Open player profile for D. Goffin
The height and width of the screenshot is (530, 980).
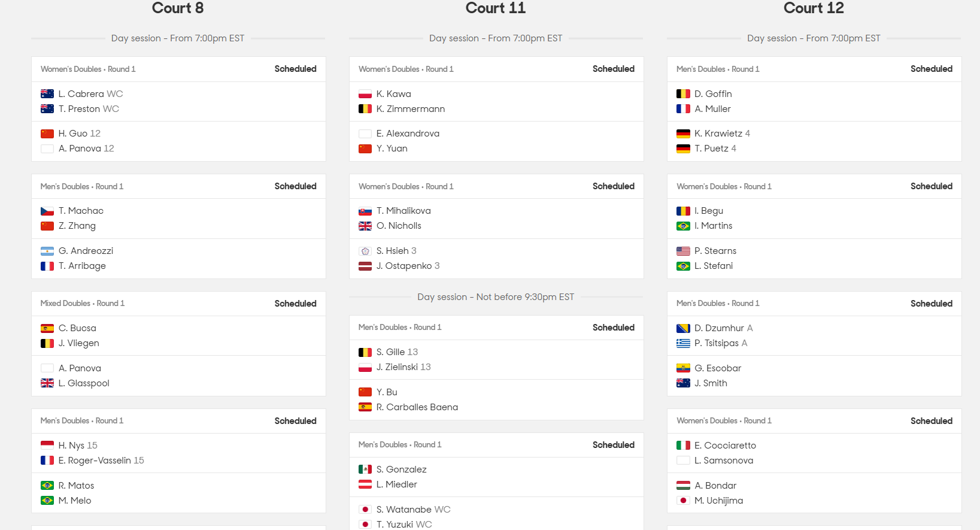click(x=713, y=94)
